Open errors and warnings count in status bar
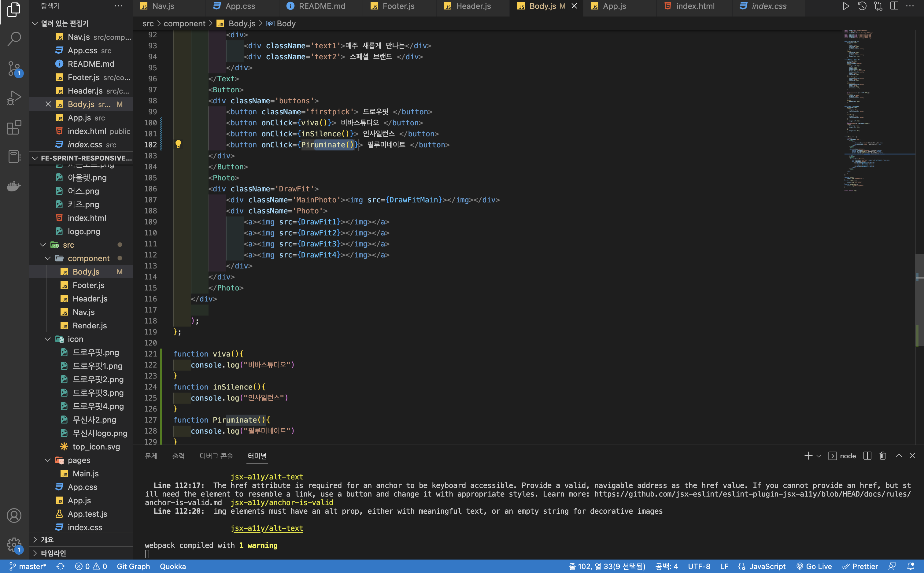Image resolution: width=924 pixels, height=573 pixels. pos(91,566)
